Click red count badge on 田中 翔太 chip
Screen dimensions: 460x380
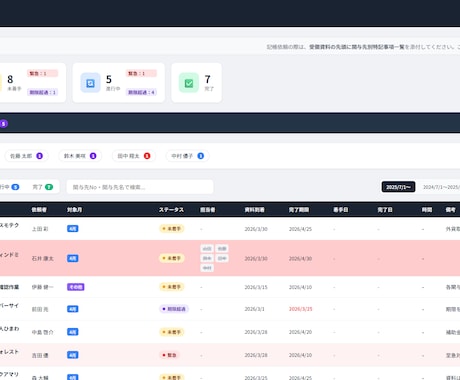(x=147, y=156)
